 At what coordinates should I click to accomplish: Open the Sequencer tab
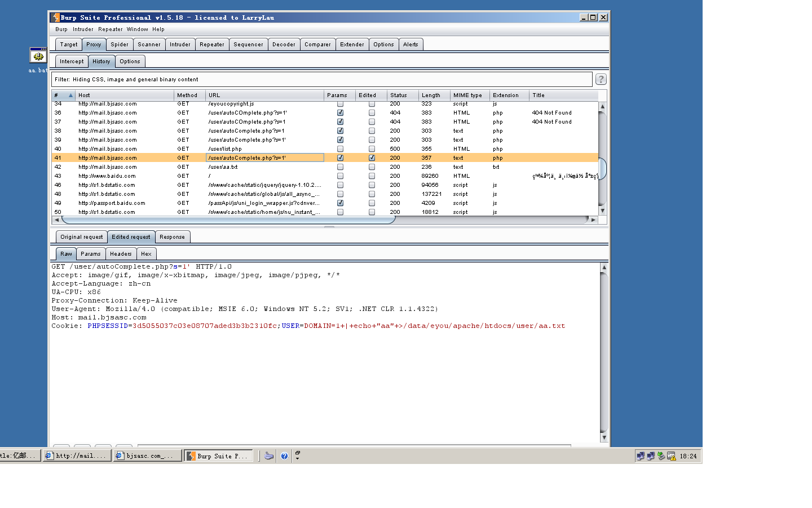tap(248, 45)
